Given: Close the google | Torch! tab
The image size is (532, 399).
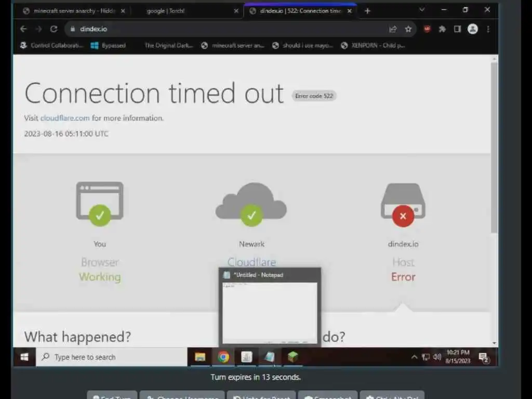Looking at the screenshot, I should [x=236, y=11].
